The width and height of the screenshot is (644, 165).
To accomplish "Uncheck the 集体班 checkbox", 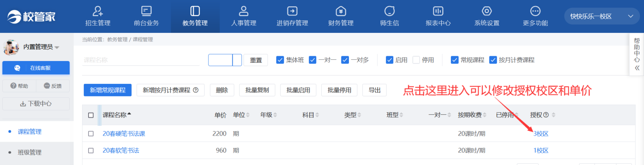I will click(280, 60).
